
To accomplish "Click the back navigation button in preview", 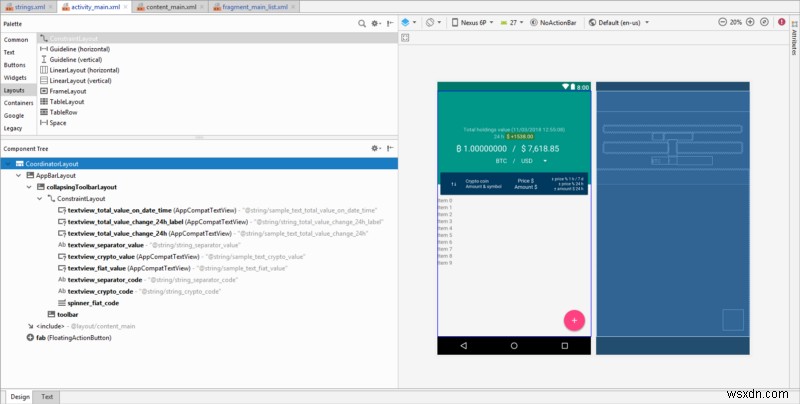I will 463,346.
